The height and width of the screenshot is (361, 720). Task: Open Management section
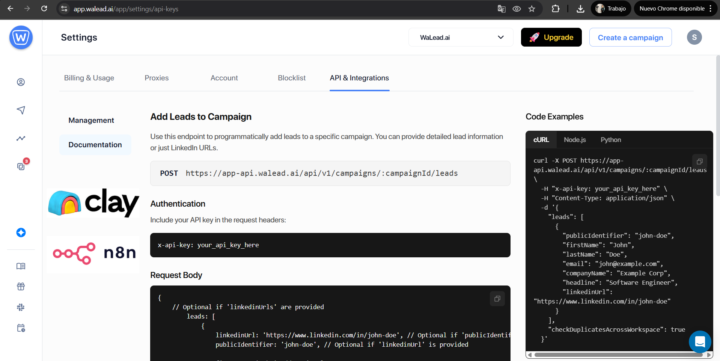click(91, 120)
